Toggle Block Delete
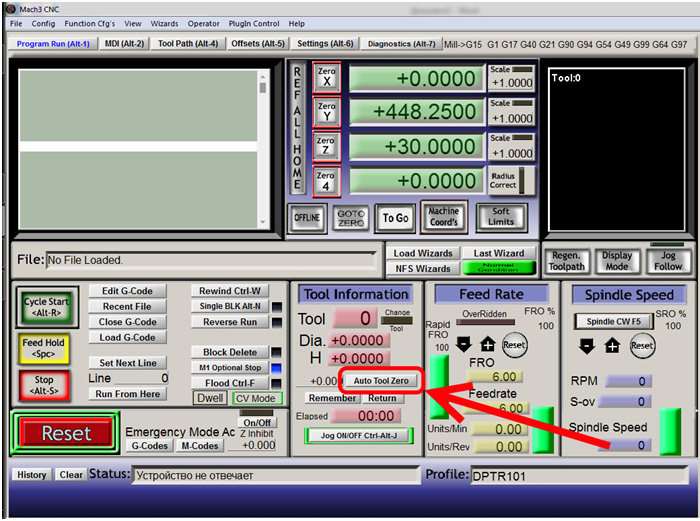The width and height of the screenshot is (700, 521). (230, 352)
